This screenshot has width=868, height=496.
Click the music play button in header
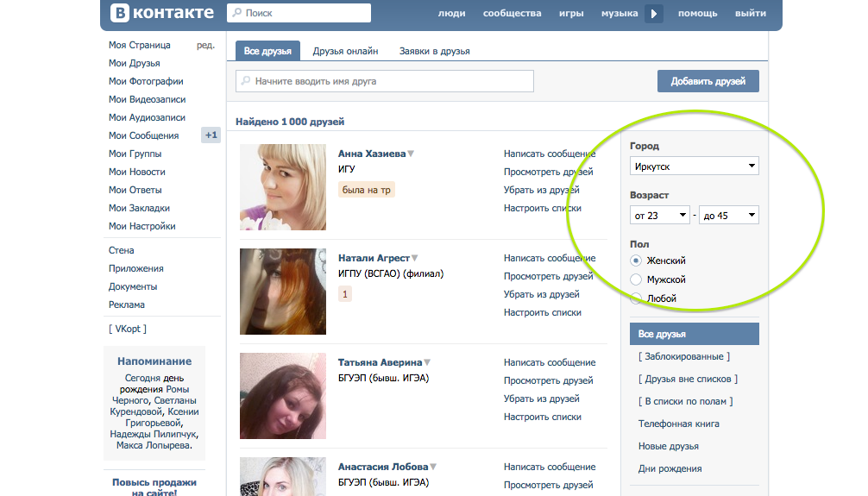coord(654,13)
